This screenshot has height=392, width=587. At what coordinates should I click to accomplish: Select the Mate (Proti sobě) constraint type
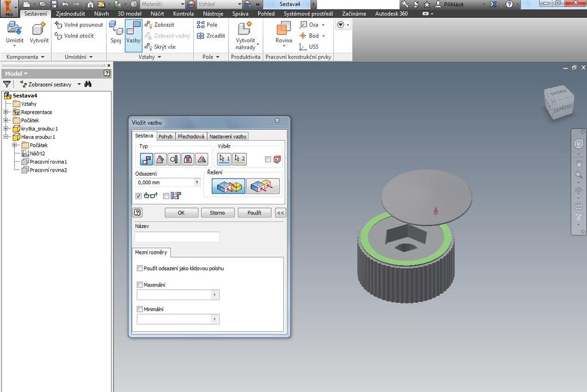point(146,159)
